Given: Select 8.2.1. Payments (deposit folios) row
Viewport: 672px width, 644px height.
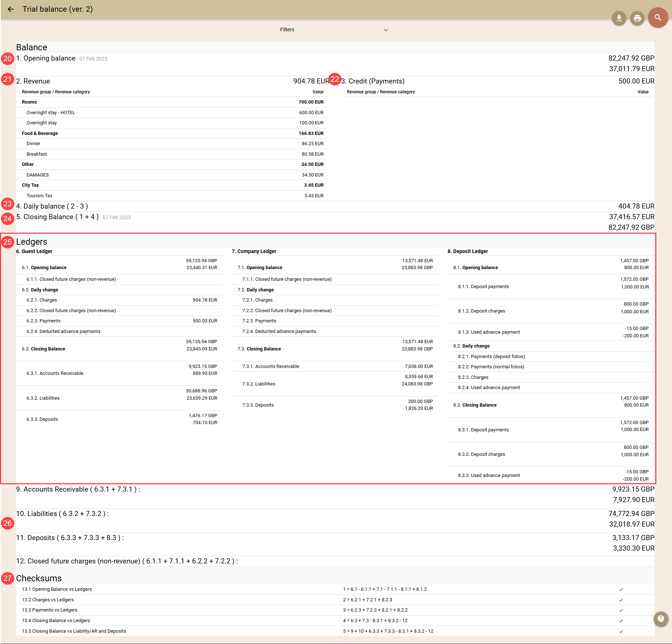Looking at the screenshot, I should pyautogui.click(x=551, y=357).
